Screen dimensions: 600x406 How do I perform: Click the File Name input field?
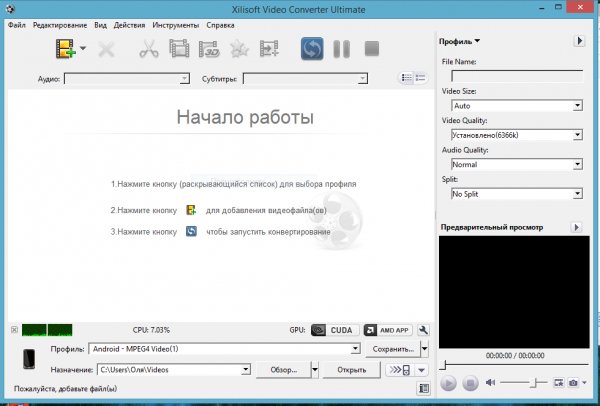tap(517, 76)
